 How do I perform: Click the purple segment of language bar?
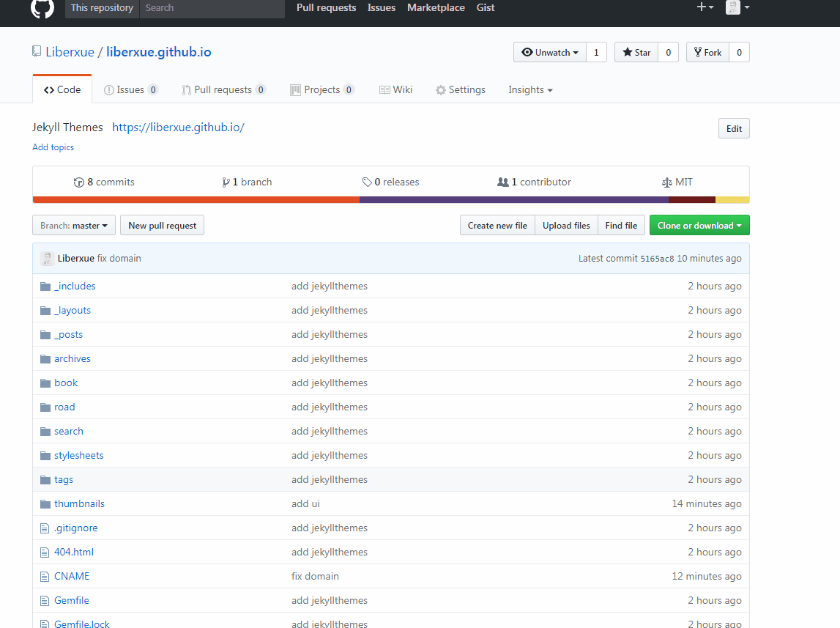(x=514, y=200)
